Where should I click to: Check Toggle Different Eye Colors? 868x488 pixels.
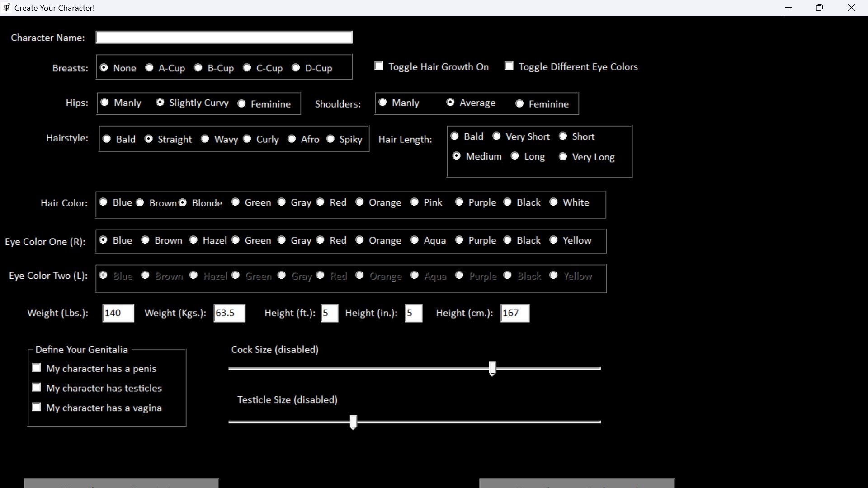pyautogui.click(x=509, y=66)
